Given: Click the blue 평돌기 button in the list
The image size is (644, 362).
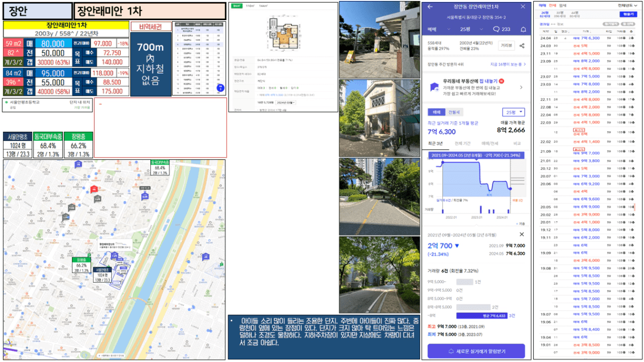Looking at the screenshot, I should tap(628, 14).
